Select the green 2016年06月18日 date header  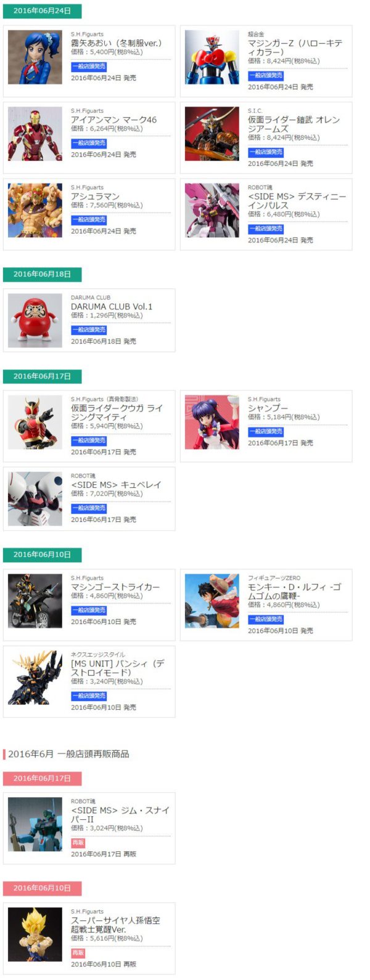click(42, 274)
